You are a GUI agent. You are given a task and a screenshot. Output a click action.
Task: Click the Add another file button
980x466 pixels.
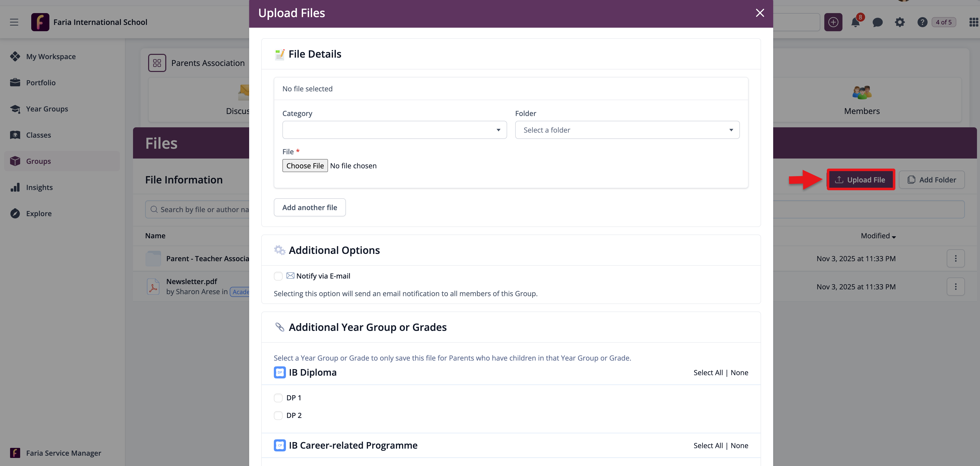(309, 208)
